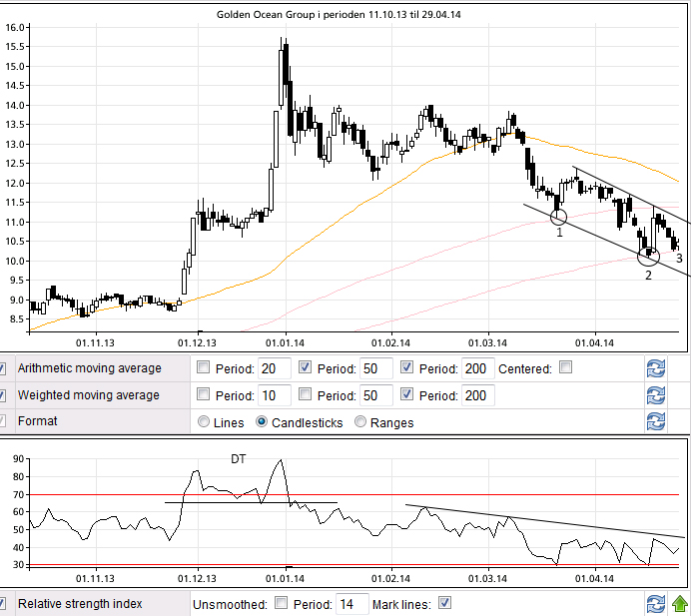This screenshot has height=616, width=691.
Task: Check the Unsmoothed RSI option
Action: [281, 603]
